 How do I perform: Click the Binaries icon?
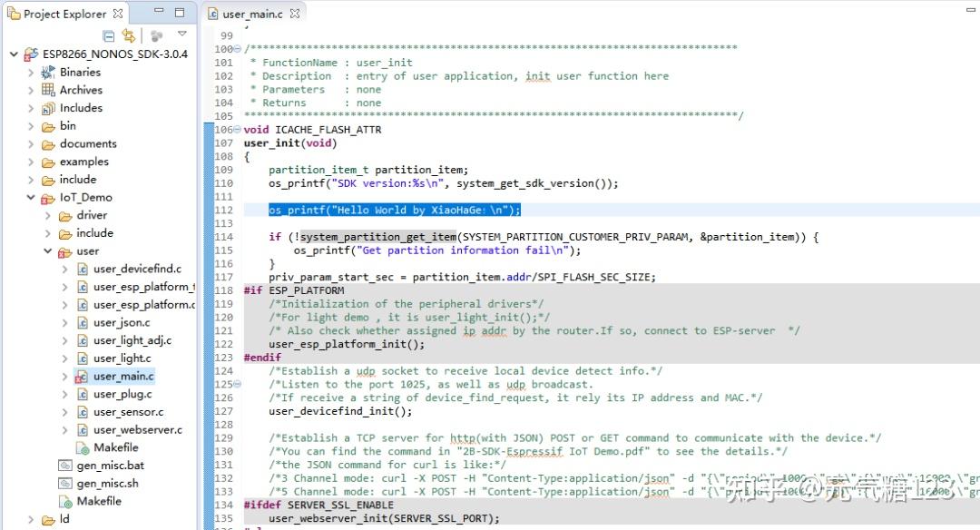point(48,73)
